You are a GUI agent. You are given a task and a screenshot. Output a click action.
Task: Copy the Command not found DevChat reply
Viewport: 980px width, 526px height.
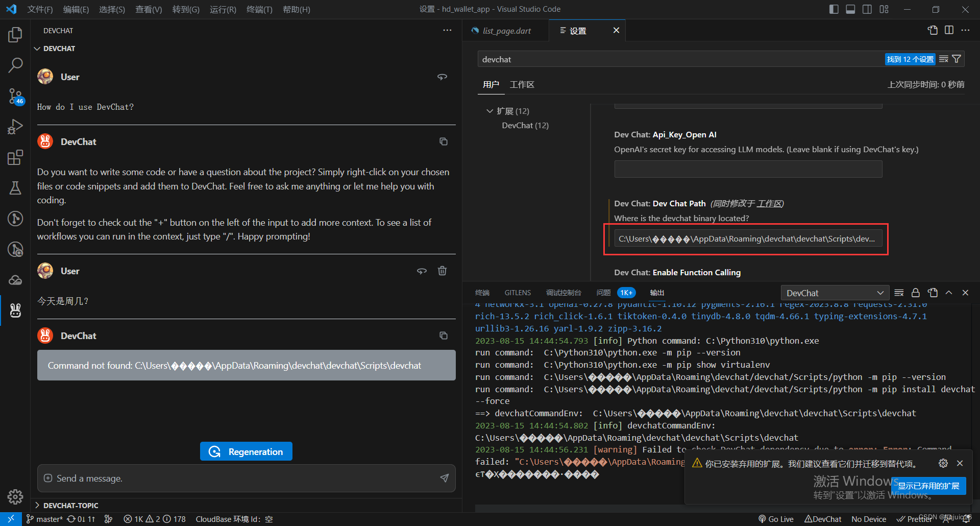[444, 336]
